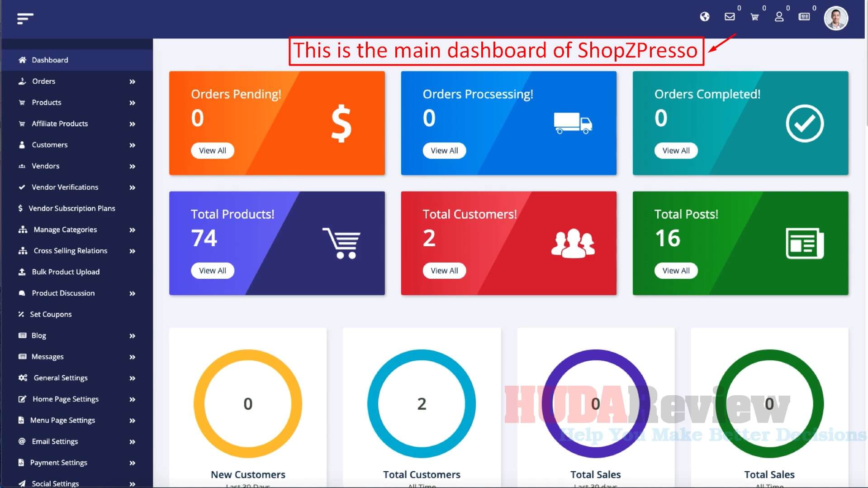Viewport: 868px width, 488px height.
Task: View all under Total Customers
Action: tap(444, 270)
